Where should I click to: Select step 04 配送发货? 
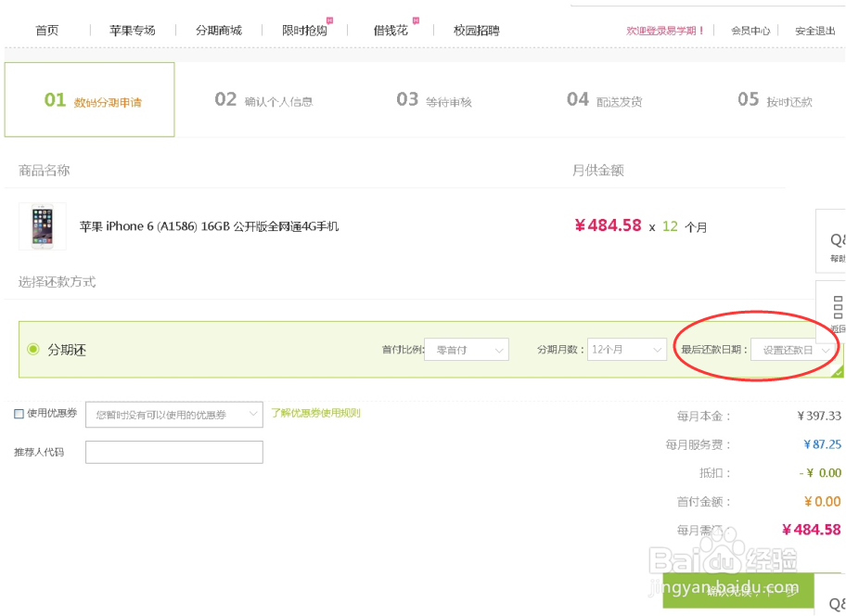click(604, 100)
